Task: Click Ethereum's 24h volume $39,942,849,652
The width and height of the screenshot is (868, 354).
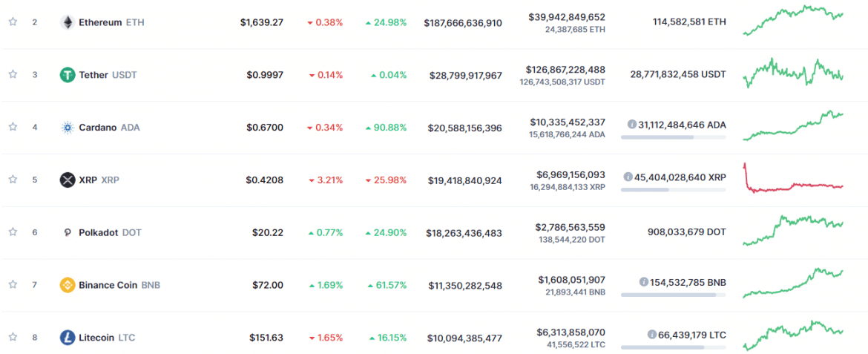Action: point(567,17)
